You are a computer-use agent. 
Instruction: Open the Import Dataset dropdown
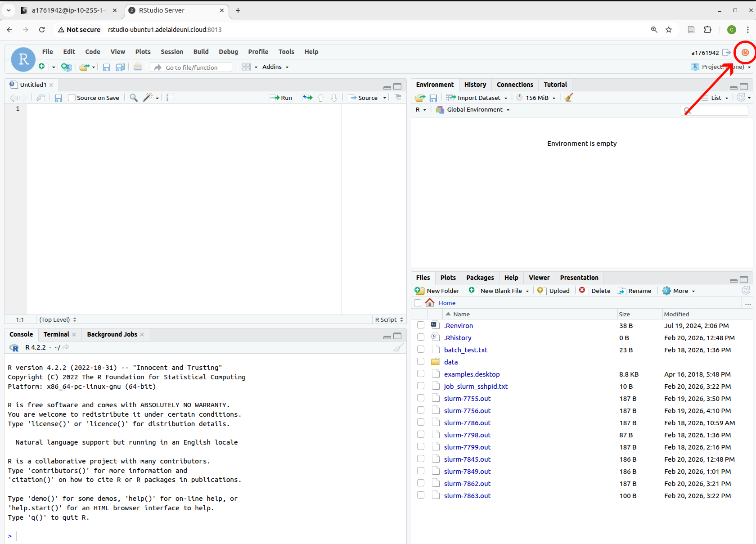tap(477, 98)
